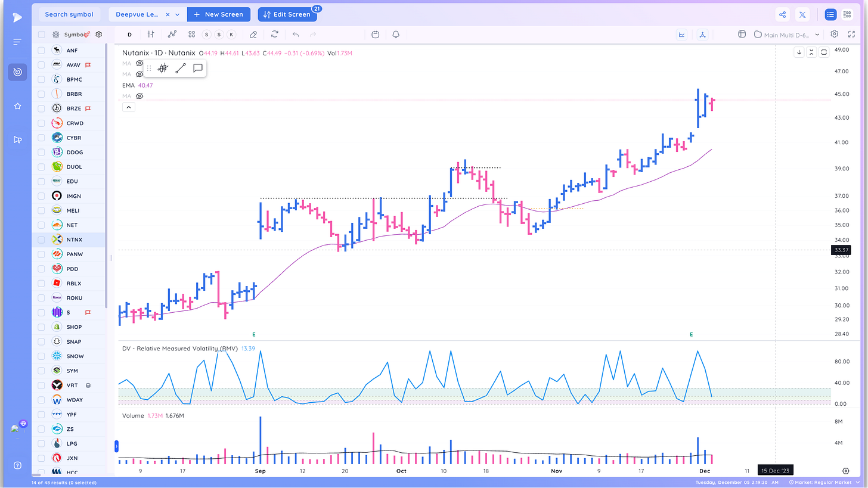This screenshot has height=488, width=868.
Task: Click the network nodes icon in toolbar
Action: click(x=703, y=35)
